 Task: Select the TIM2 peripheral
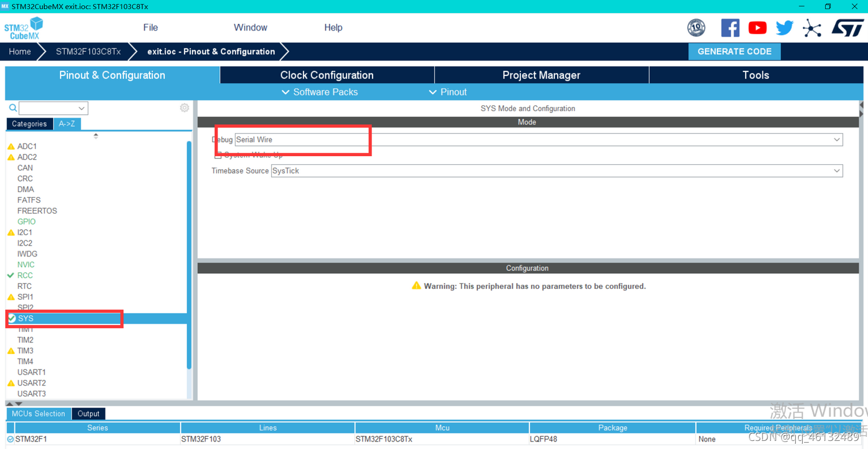[25, 340]
